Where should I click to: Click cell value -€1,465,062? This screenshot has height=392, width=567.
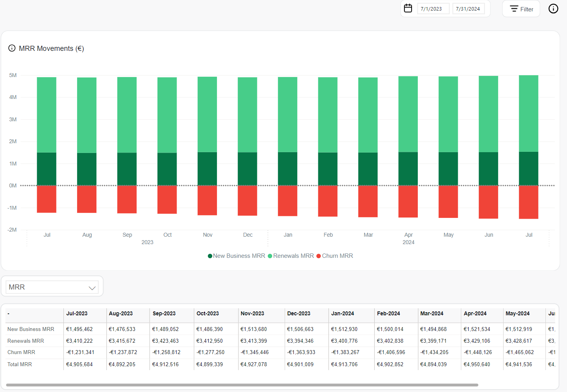point(519,352)
